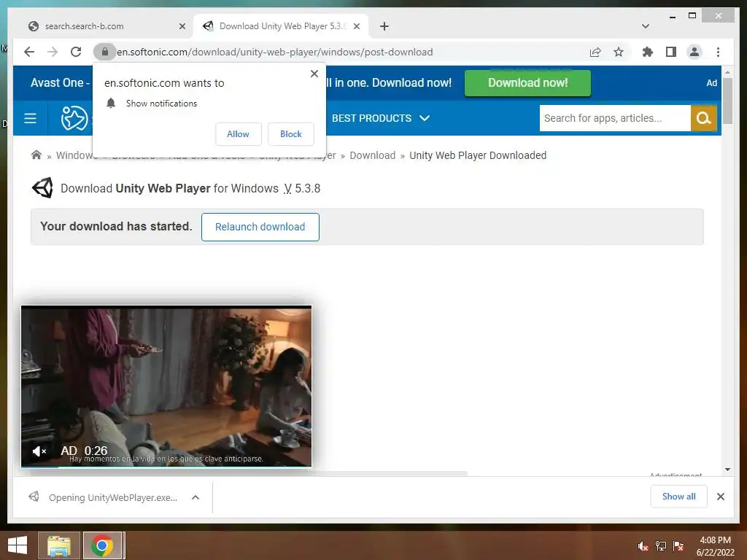Unmute the video ad
Screen dimensions: 747x560
[39, 451]
